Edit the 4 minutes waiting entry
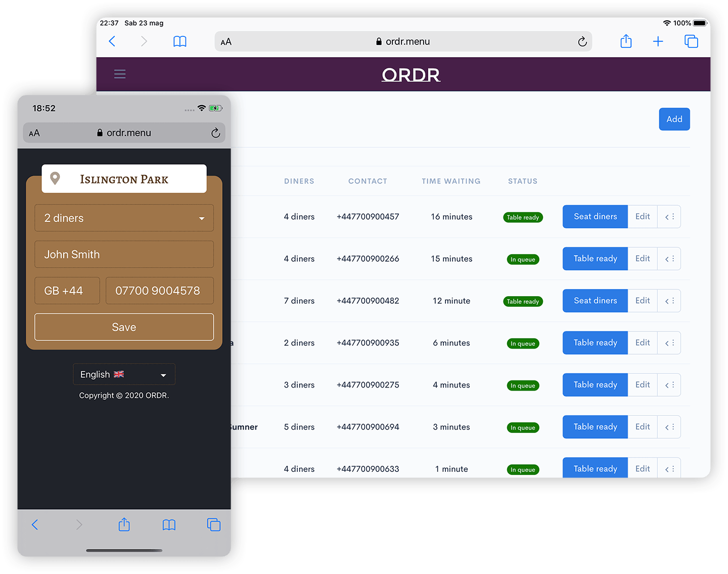 point(643,385)
